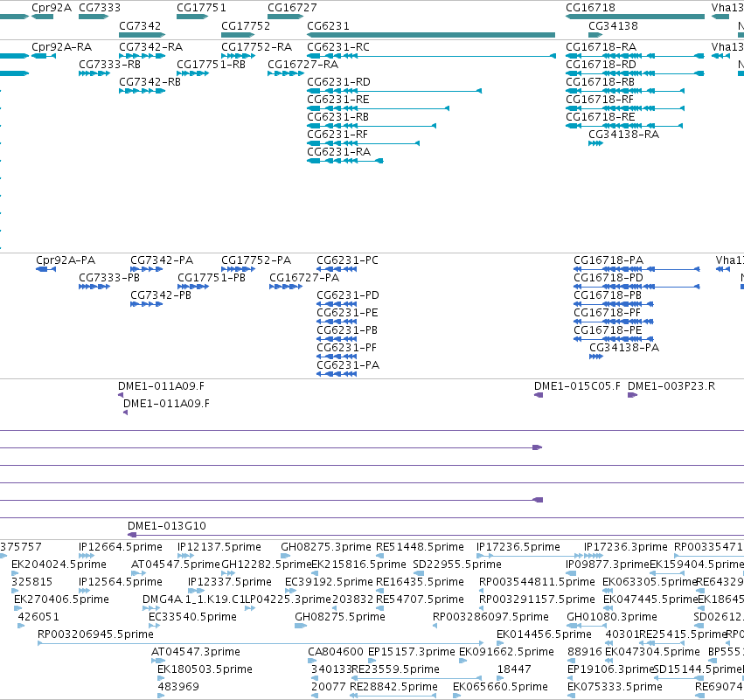Click the CG6231-RE transcript label
The width and height of the screenshot is (744, 700).
tap(337, 100)
